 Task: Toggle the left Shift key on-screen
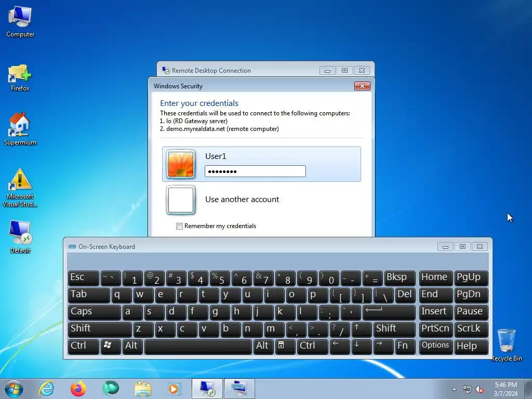pyautogui.click(x=100, y=329)
